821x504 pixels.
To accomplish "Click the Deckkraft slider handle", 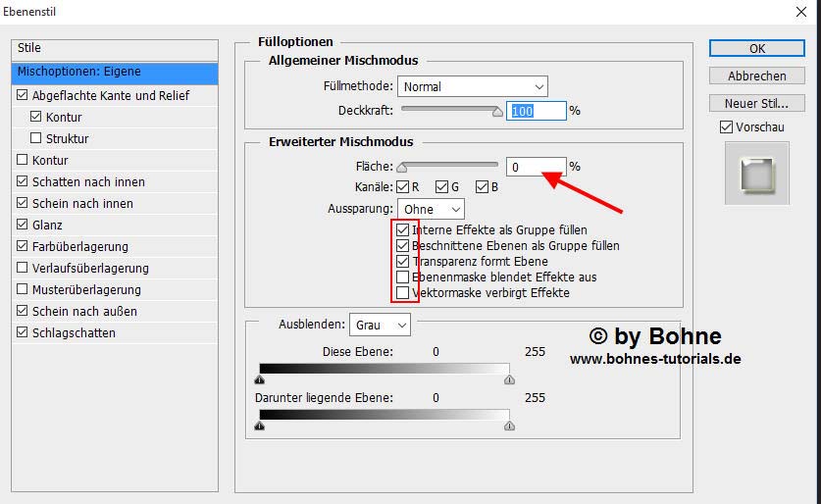I will [497, 112].
